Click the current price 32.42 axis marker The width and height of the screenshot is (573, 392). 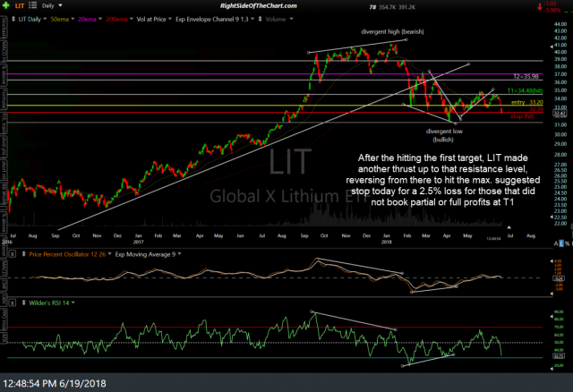pyautogui.click(x=559, y=113)
